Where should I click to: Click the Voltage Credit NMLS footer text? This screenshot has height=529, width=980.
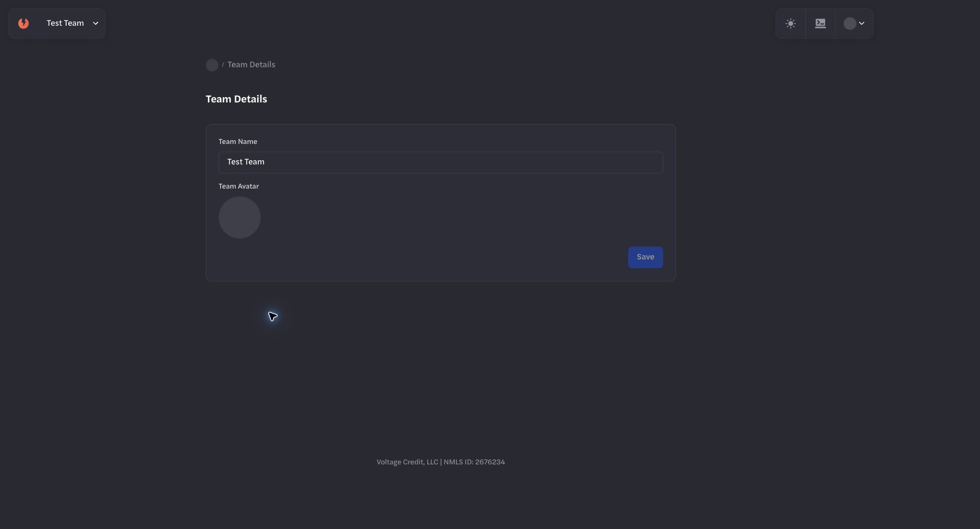coord(440,462)
